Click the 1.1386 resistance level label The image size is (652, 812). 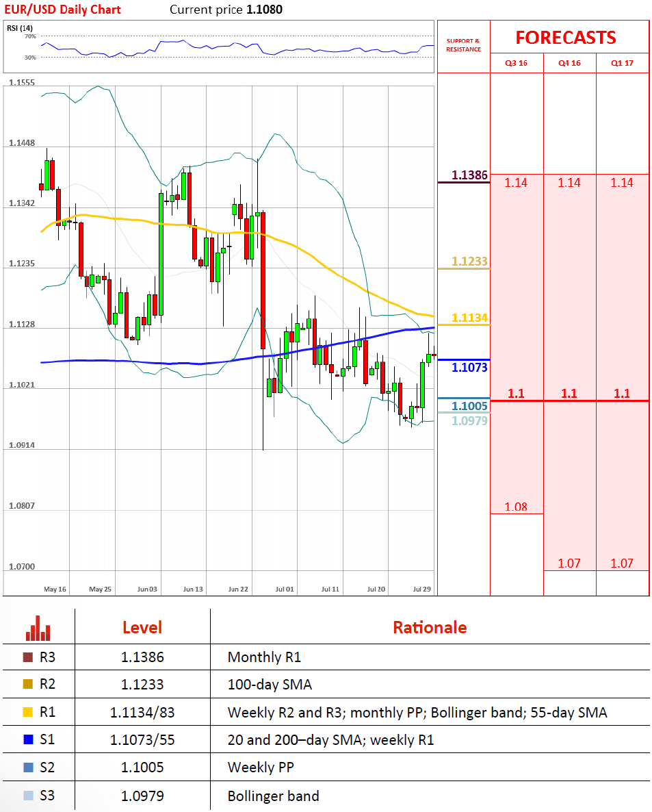pos(469,175)
